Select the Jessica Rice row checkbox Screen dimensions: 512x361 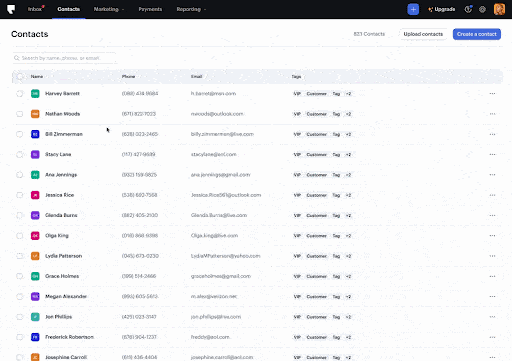click(20, 195)
